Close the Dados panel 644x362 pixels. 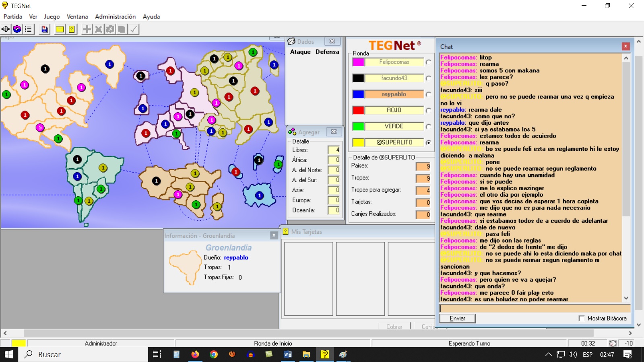[x=332, y=41]
